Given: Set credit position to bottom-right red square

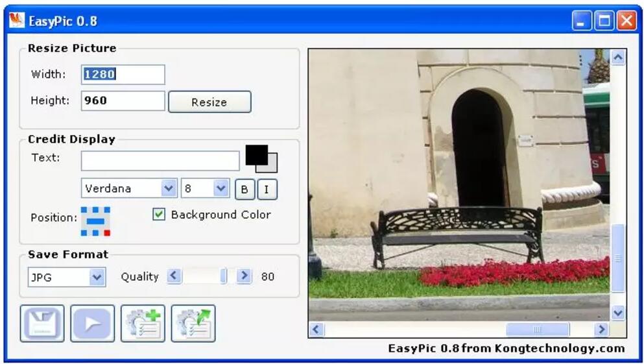Looking at the screenshot, I should [x=107, y=233].
